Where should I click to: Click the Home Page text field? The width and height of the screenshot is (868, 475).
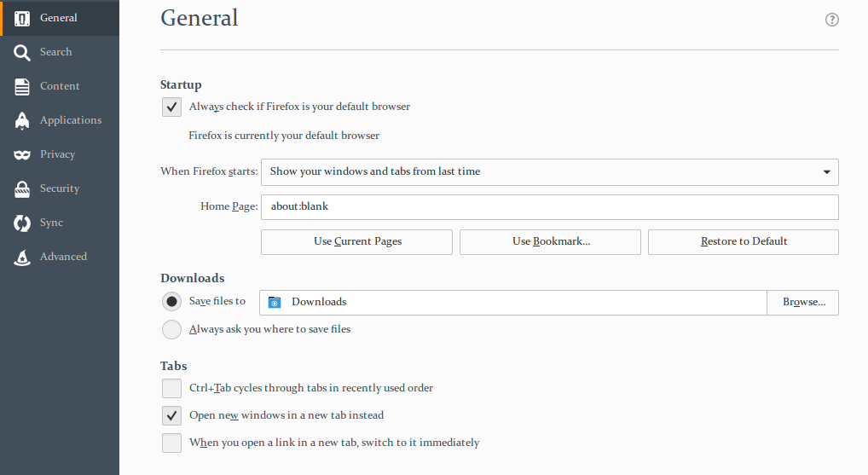pyautogui.click(x=549, y=206)
